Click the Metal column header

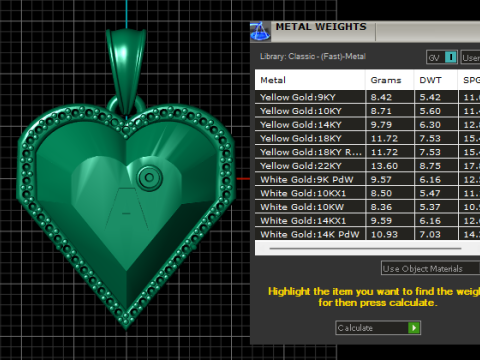point(310,80)
